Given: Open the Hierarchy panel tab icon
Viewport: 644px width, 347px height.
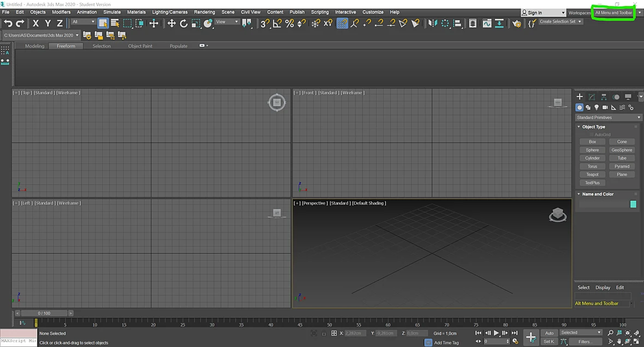Looking at the screenshot, I should [x=604, y=97].
